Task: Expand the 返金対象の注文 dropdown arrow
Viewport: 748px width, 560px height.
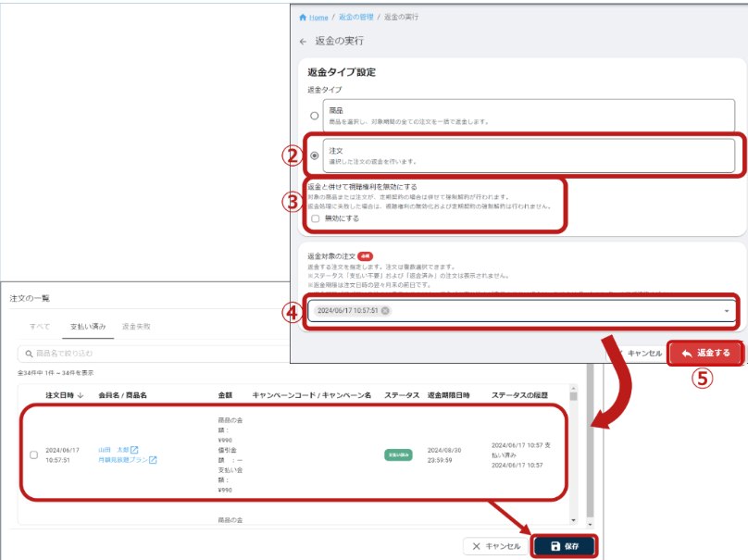Action: coord(728,311)
